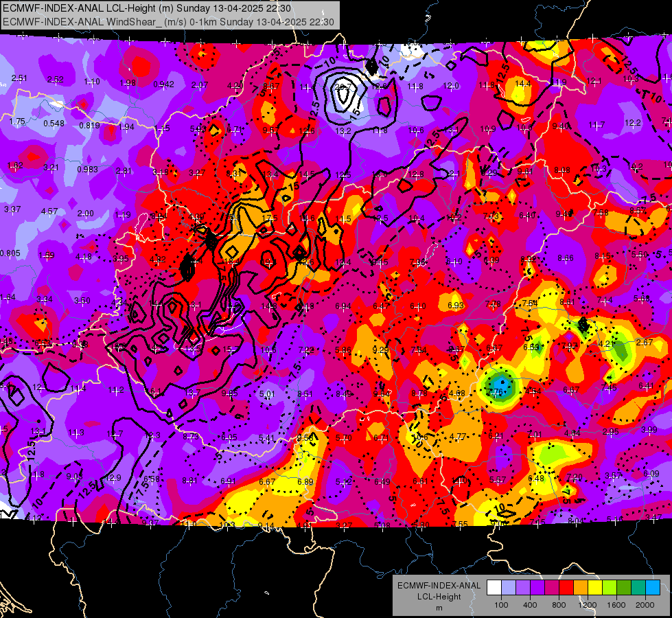The height and width of the screenshot is (618, 672).
Task: Select the lime green legend swatch
Action: click(610, 588)
